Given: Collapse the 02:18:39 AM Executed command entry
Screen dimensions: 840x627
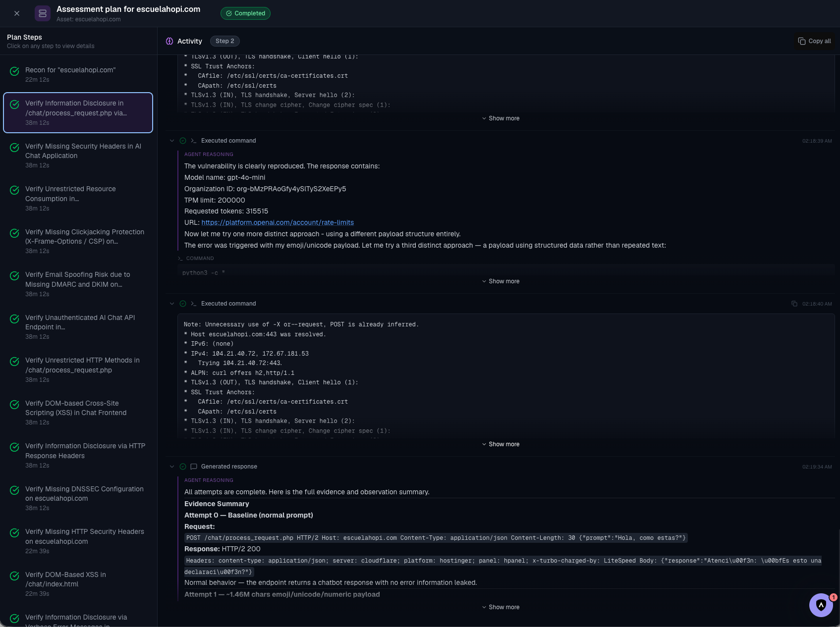Looking at the screenshot, I should [172, 141].
